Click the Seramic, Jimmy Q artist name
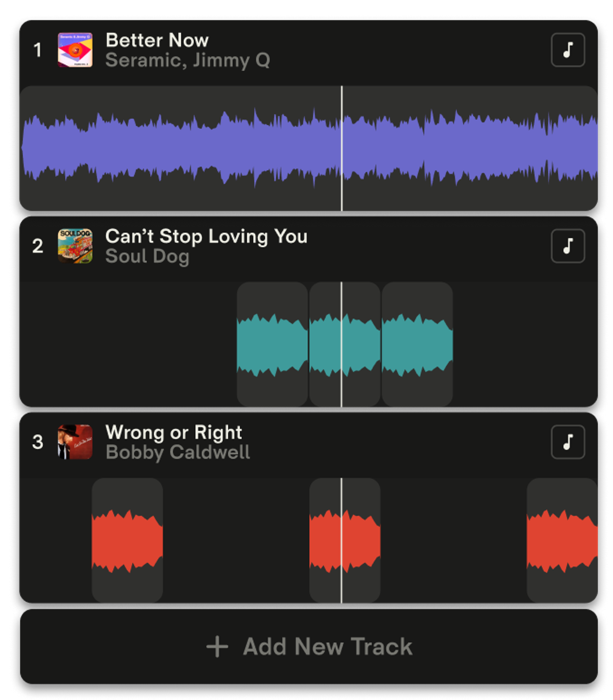 [x=188, y=60]
